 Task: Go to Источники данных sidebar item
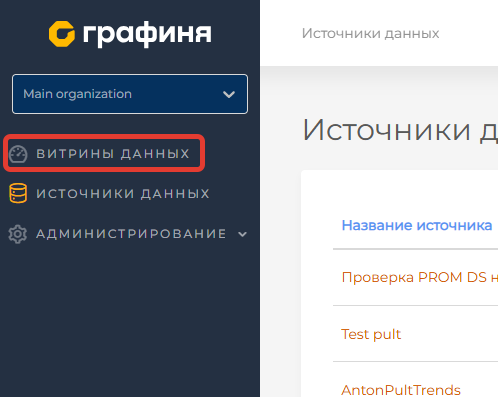click(123, 193)
